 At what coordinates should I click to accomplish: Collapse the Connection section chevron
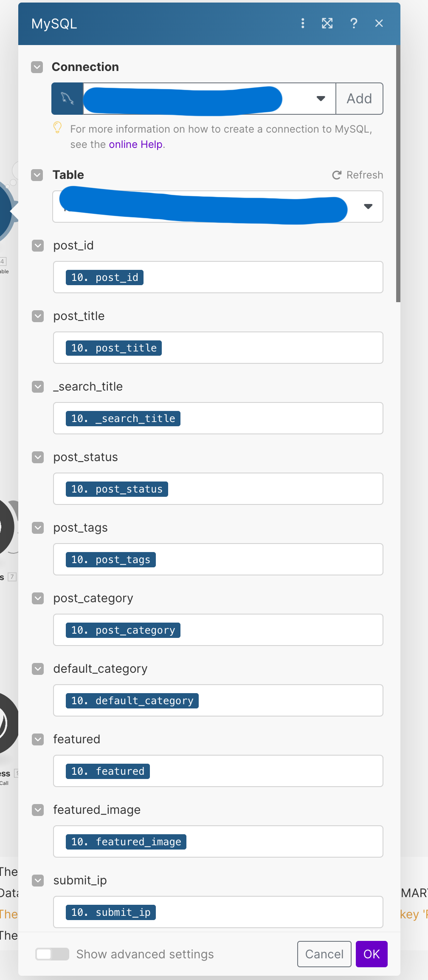tap(37, 67)
